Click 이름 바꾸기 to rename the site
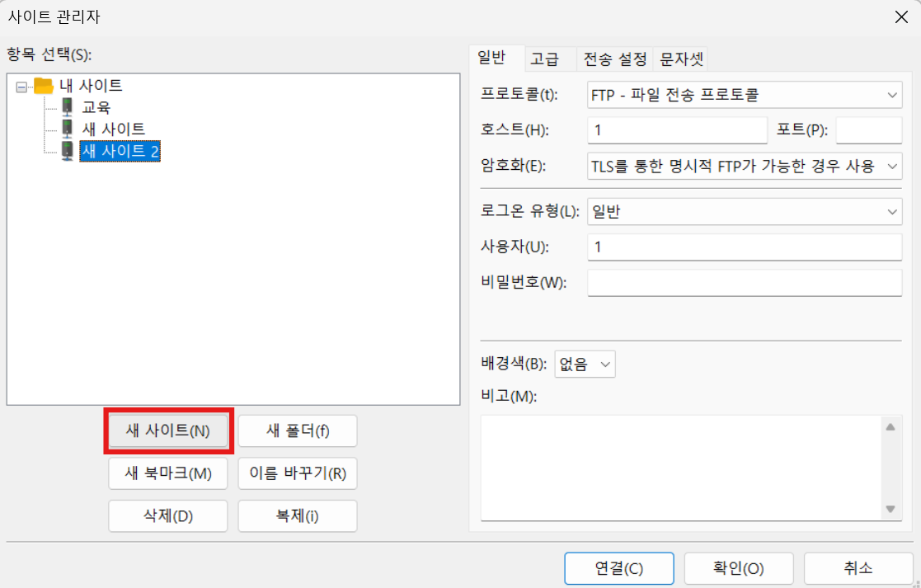This screenshot has height=588, width=921. point(297,473)
